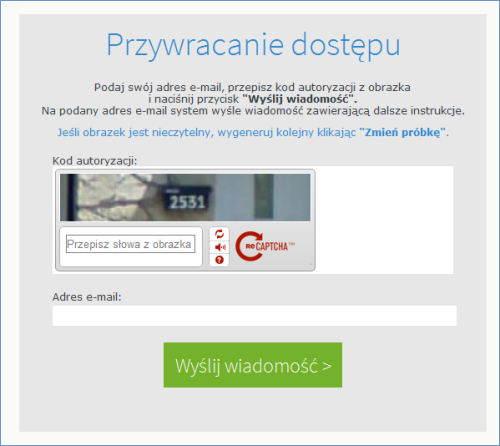Click the blue hint mentioning "Zmień próbkę"
This screenshot has height=446, width=500.
click(x=253, y=132)
